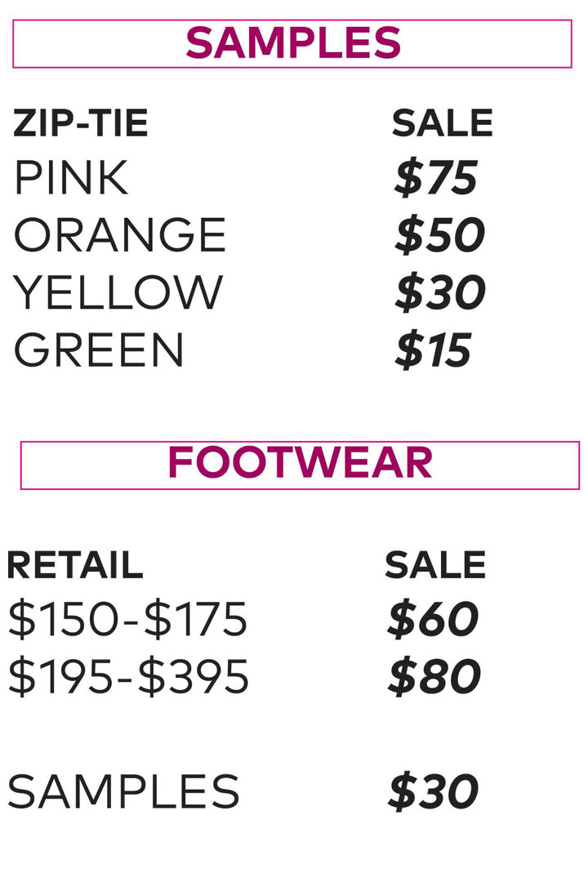This screenshot has height=882, width=588.
Task: Click the $80 footwear sale price
Action: click(x=434, y=677)
